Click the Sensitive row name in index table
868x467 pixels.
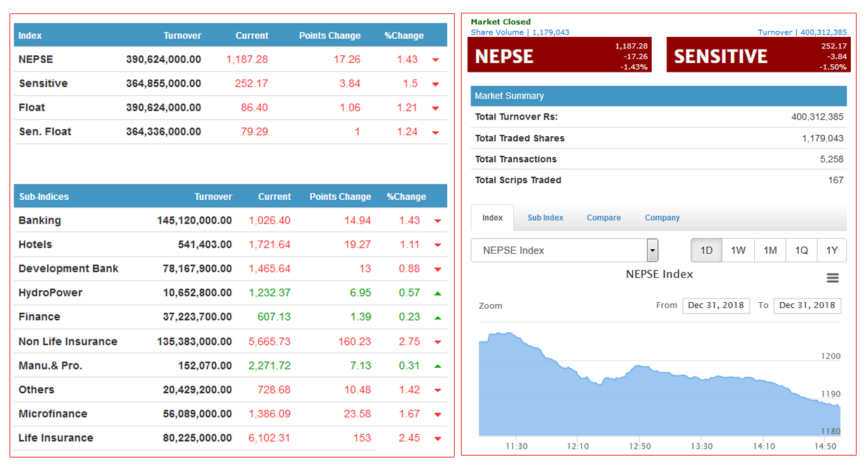(x=43, y=83)
